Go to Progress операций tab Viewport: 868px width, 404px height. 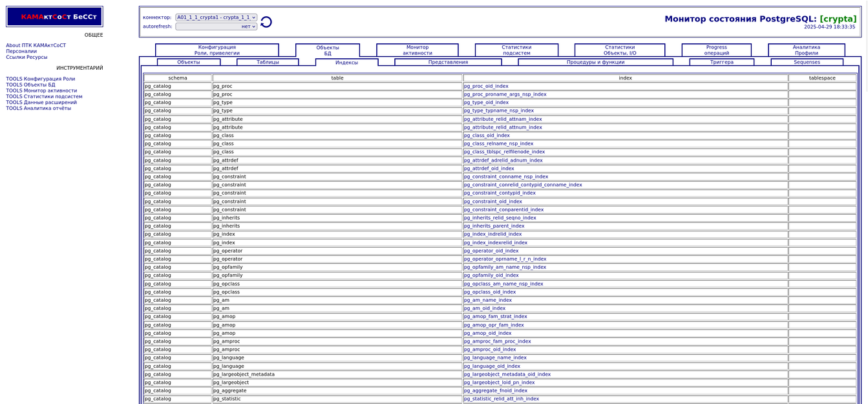pyautogui.click(x=716, y=50)
